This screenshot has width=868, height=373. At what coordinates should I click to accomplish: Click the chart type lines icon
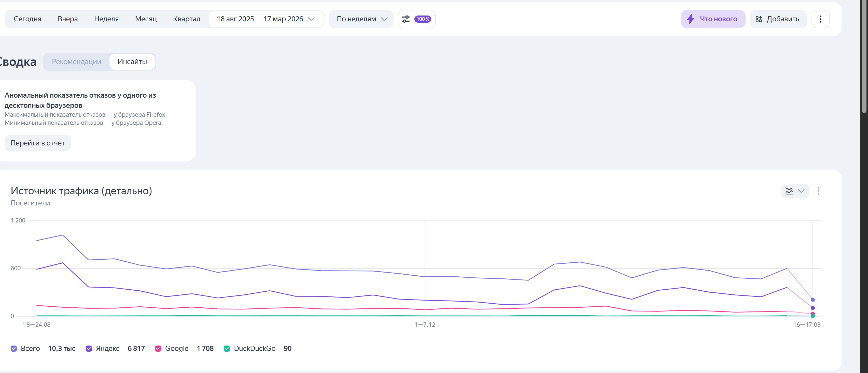coord(789,191)
